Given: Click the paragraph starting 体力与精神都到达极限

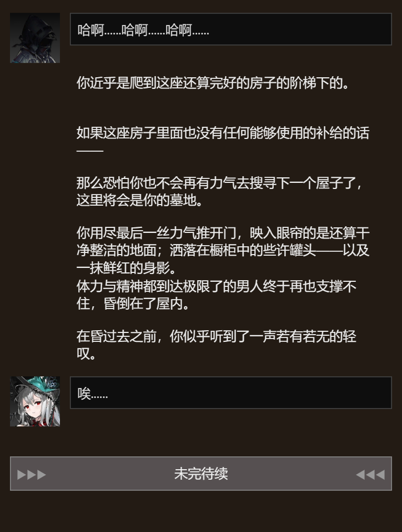Looking at the screenshot, I should (216, 295).
